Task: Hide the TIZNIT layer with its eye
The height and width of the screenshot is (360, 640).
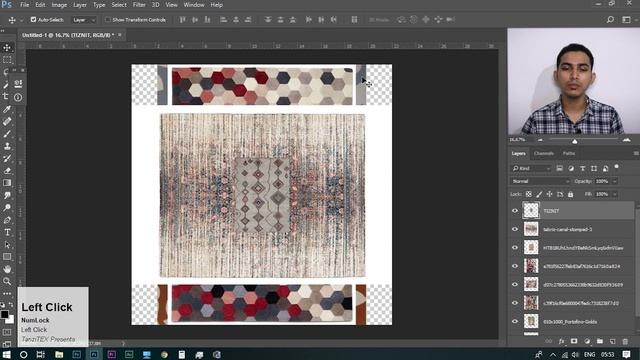Action: click(x=515, y=211)
